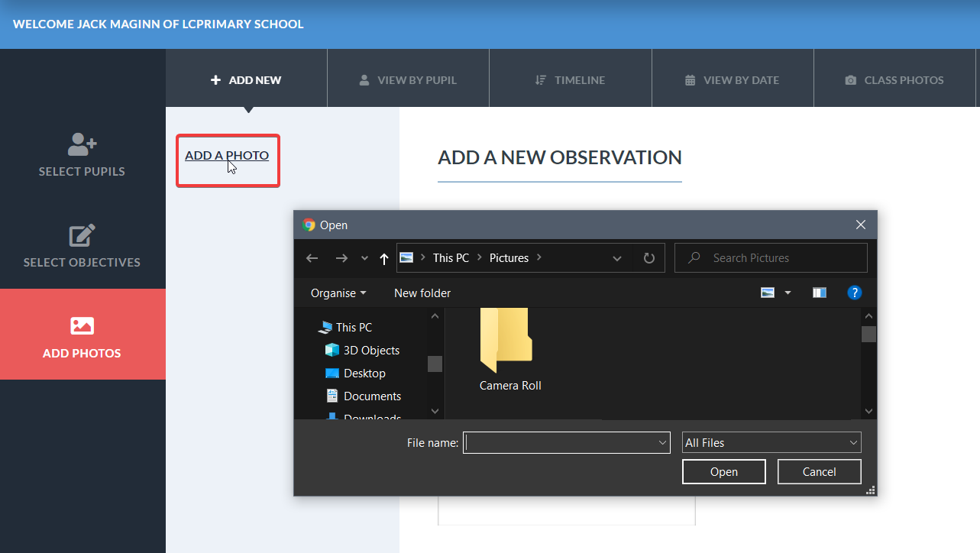Expand the Organise dropdown menu
980x553 pixels.
338,293
